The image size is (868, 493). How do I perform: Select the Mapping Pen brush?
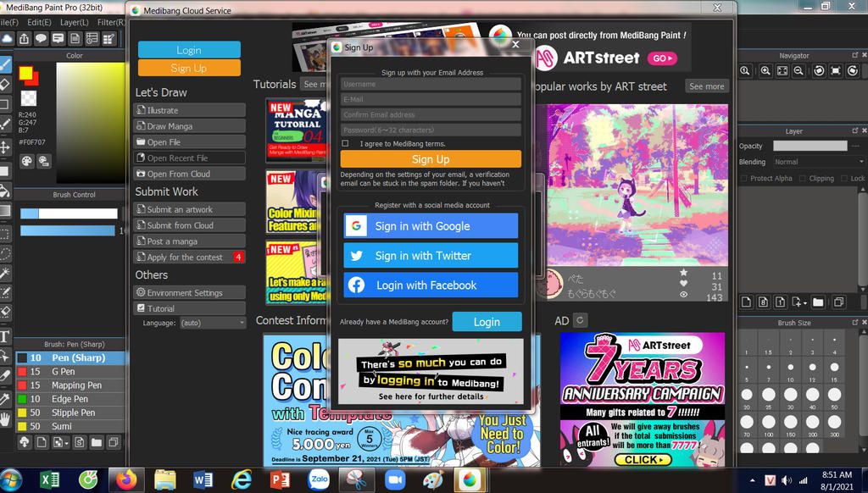(x=70, y=385)
